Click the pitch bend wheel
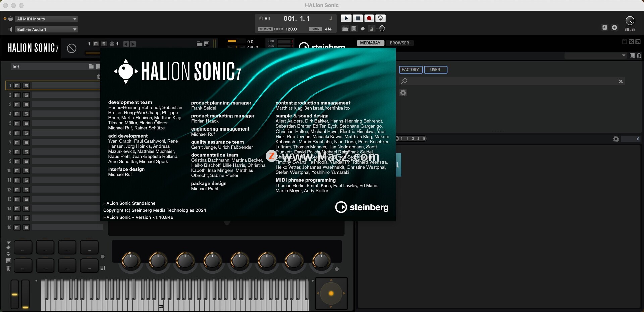 [x=15, y=294]
